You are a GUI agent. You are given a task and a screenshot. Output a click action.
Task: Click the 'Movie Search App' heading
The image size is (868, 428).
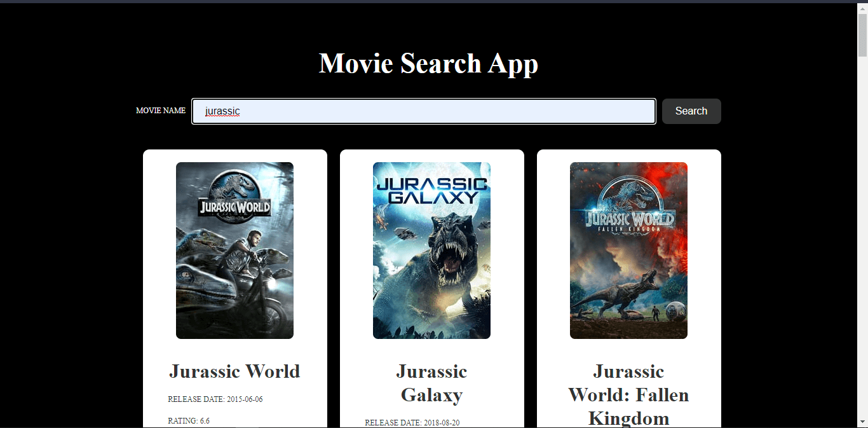pyautogui.click(x=428, y=63)
